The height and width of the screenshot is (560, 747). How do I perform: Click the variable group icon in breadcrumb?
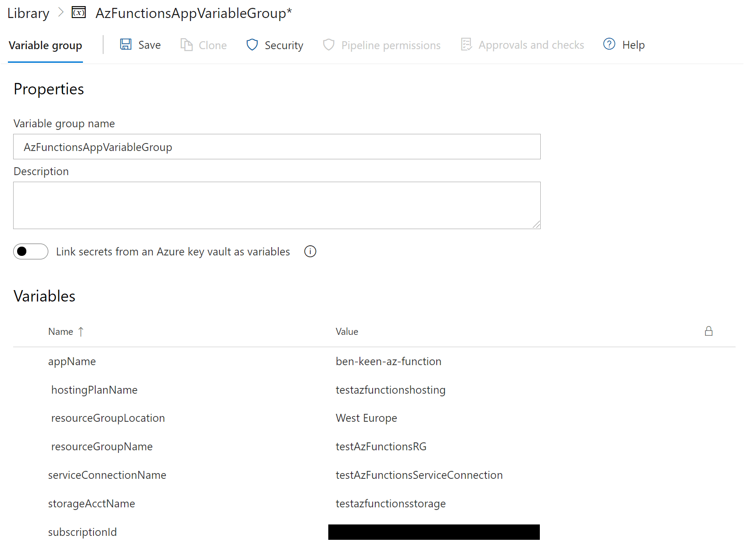(x=79, y=12)
